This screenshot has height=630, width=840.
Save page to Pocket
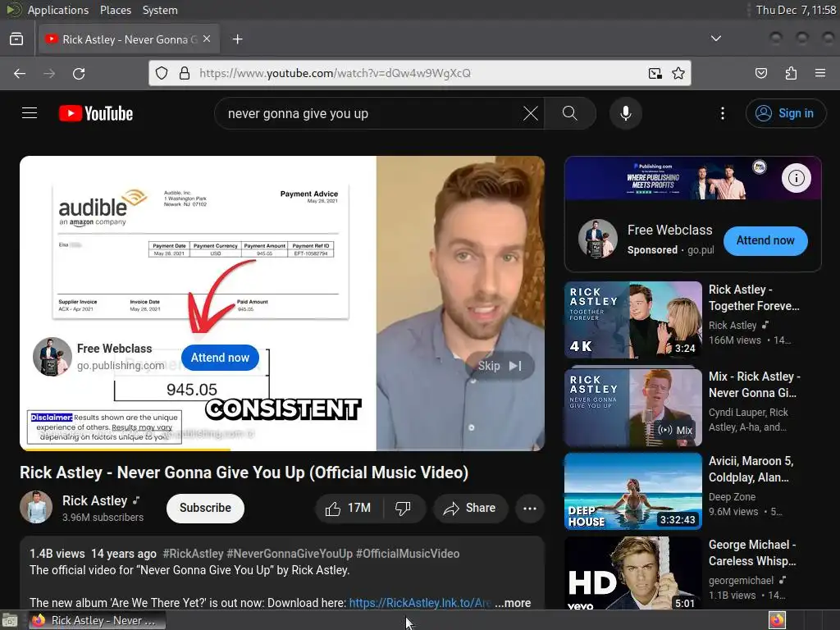click(x=761, y=73)
